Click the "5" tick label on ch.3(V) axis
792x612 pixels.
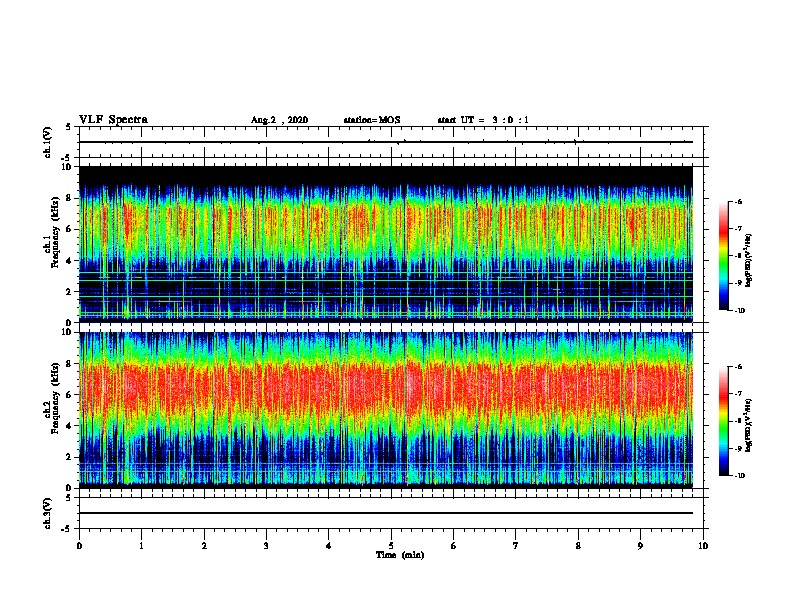pos(68,498)
